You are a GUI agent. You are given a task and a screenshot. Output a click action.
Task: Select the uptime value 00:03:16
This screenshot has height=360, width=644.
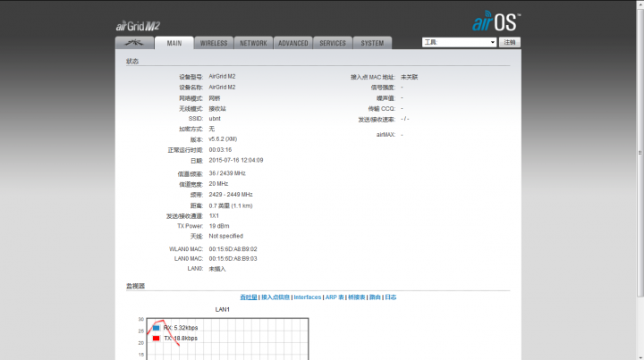pyautogui.click(x=220, y=150)
